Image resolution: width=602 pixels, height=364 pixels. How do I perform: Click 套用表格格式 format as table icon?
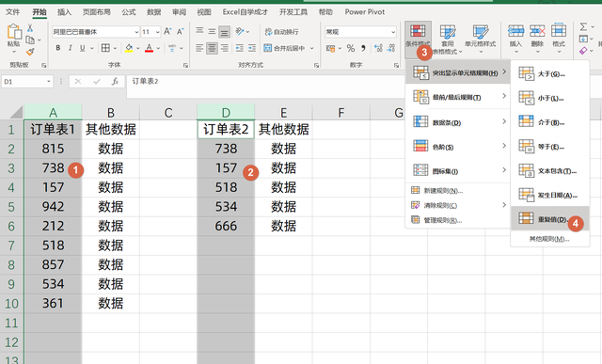(x=448, y=32)
